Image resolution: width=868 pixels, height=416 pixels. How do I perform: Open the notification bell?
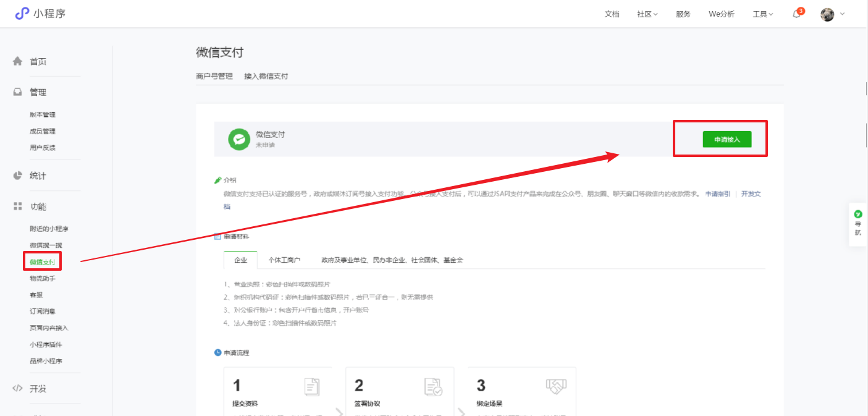pos(797,14)
